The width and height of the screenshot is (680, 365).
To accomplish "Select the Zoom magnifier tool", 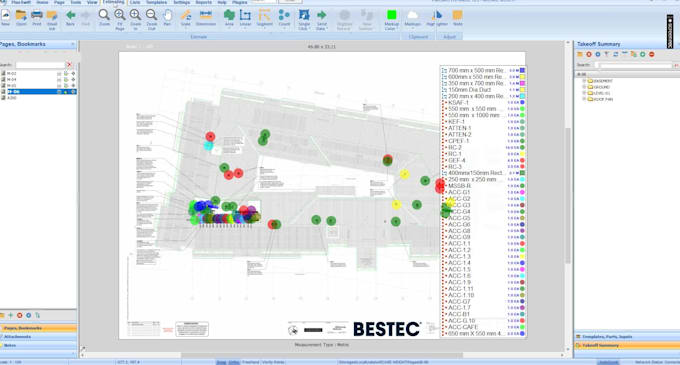I will (104, 15).
